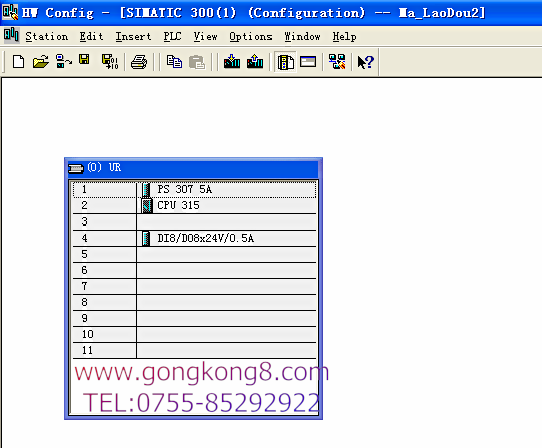Click the Save and Compile icon

[x=110, y=62]
